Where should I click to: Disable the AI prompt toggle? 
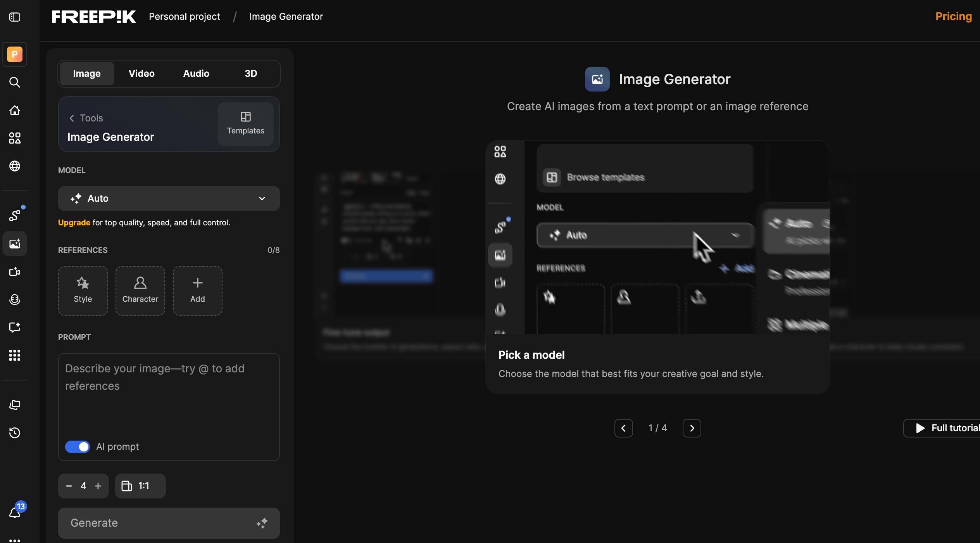77,447
